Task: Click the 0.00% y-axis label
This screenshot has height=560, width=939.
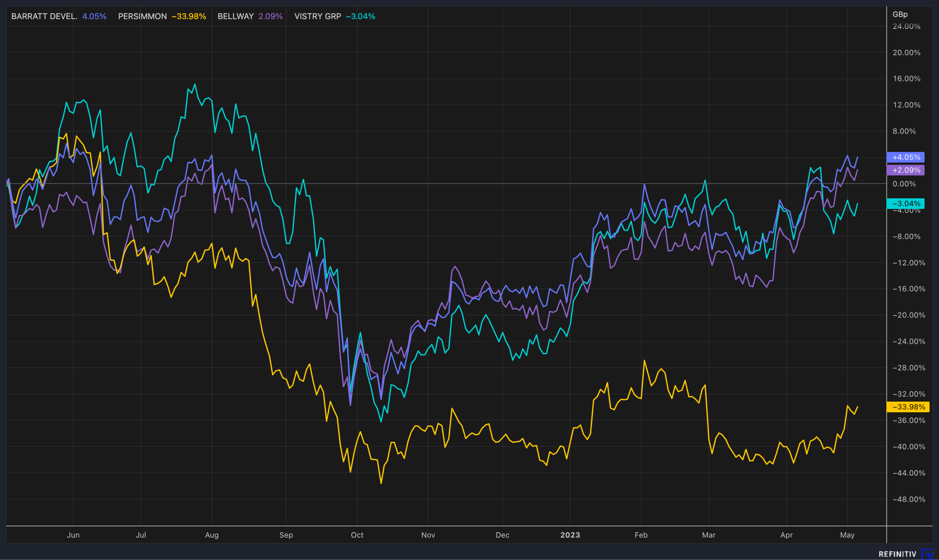Action: click(x=904, y=184)
